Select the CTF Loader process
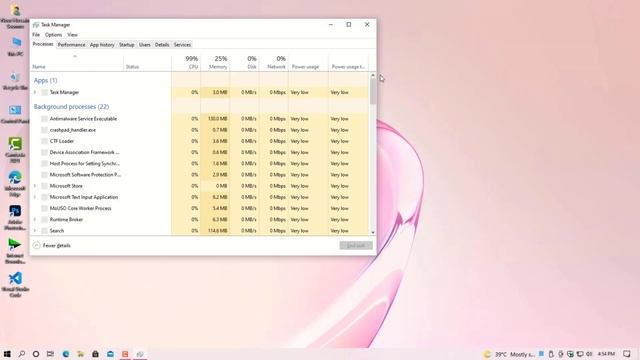The height and width of the screenshot is (360, 640). 200,141
